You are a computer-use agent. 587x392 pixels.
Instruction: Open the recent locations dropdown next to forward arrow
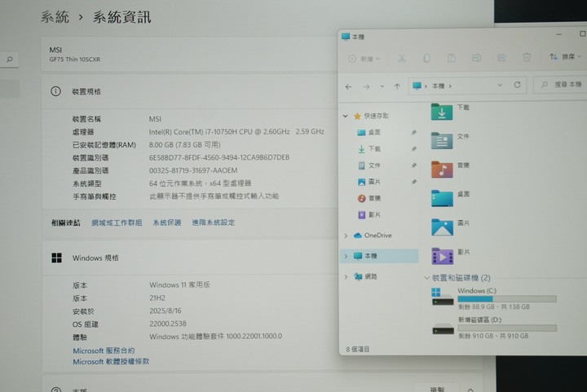382,86
